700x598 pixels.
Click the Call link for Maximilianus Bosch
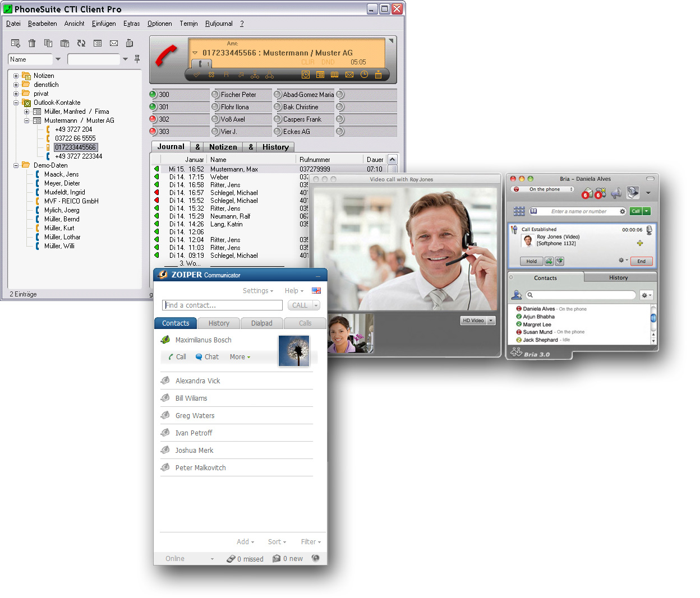(177, 357)
